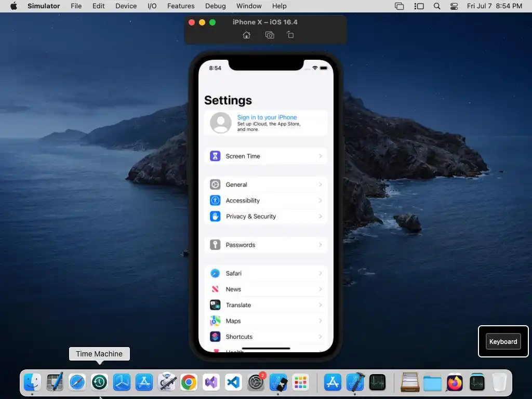Open Visual Studio Code from the Dock
This screenshot has height=399, width=532.
(x=234, y=382)
